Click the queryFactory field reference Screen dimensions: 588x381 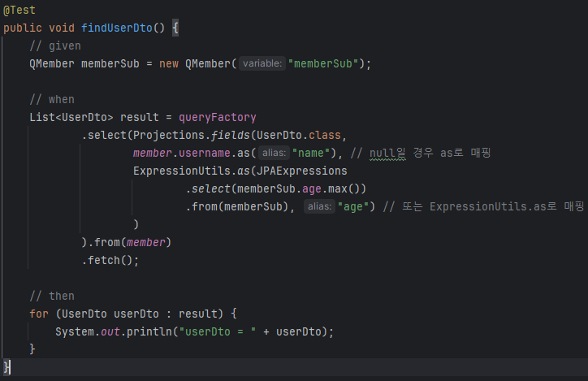coord(218,117)
